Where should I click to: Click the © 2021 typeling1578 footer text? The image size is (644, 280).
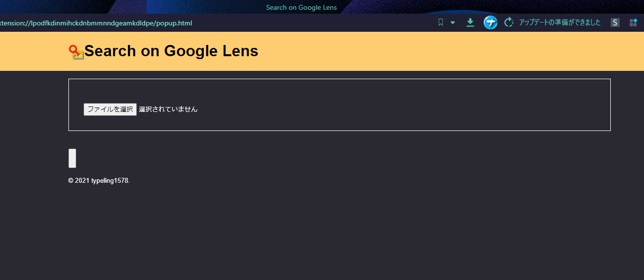point(99,181)
